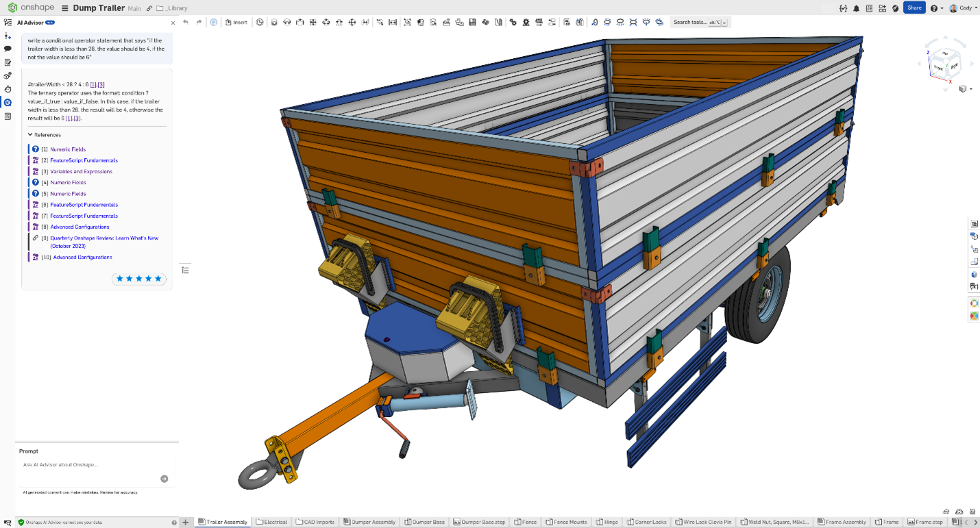
Task: Open the Advanced Configurations reference number 8
Action: coord(79,227)
